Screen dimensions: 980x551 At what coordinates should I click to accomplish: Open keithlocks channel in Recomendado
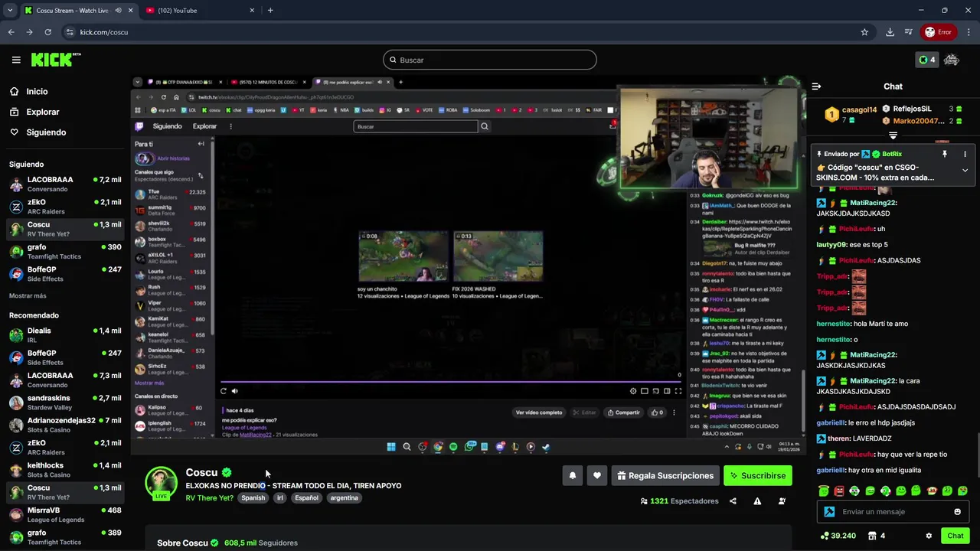[x=65, y=470]
